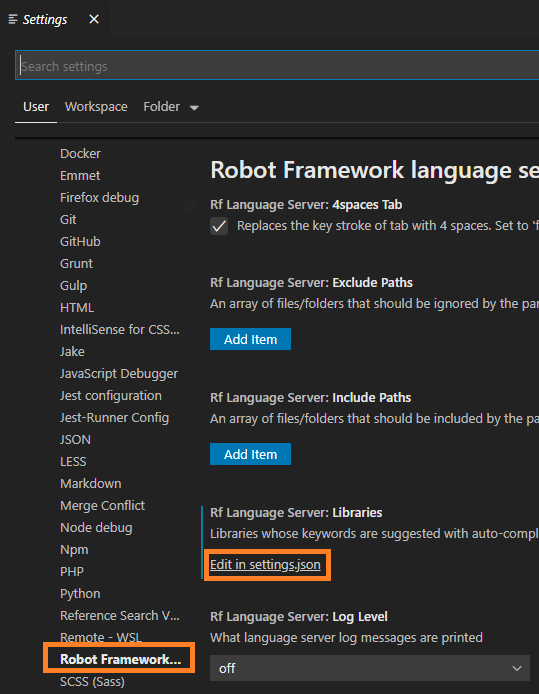This screenshot has height=694, width=539.
Task: Open JSON settings category
Action: pos(75,440)
